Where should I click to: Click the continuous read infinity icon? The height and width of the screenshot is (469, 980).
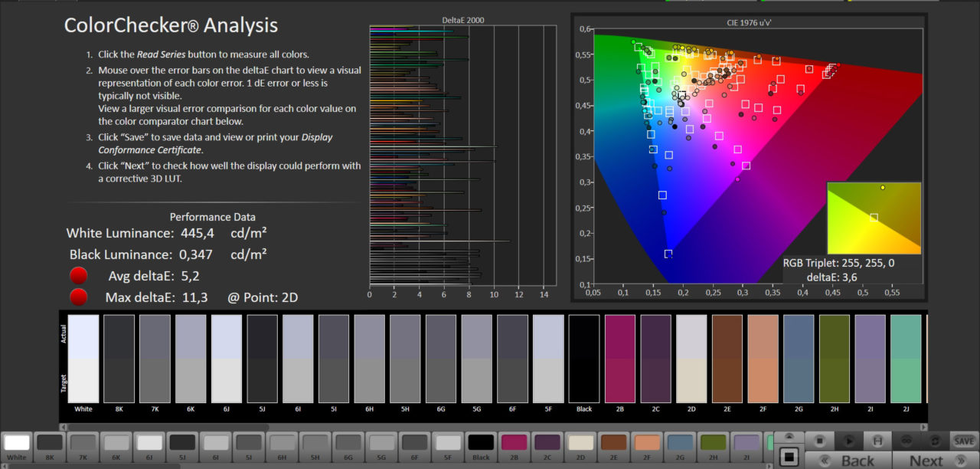[907, 441]
